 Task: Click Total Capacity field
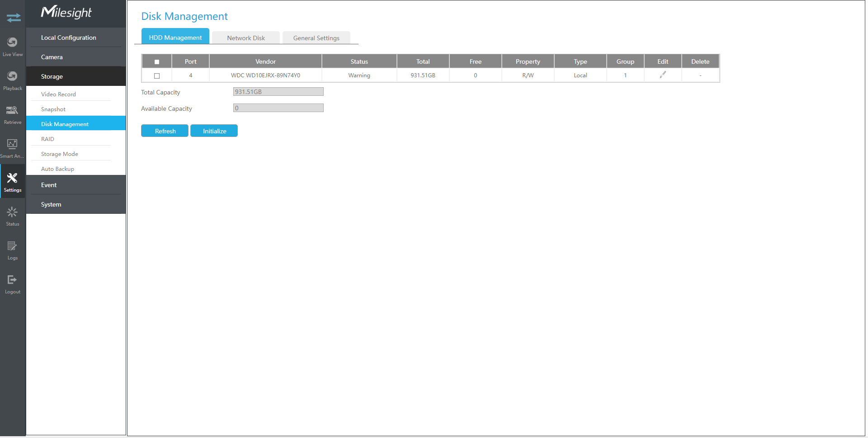pyautogui.click(x=278, y=92)
